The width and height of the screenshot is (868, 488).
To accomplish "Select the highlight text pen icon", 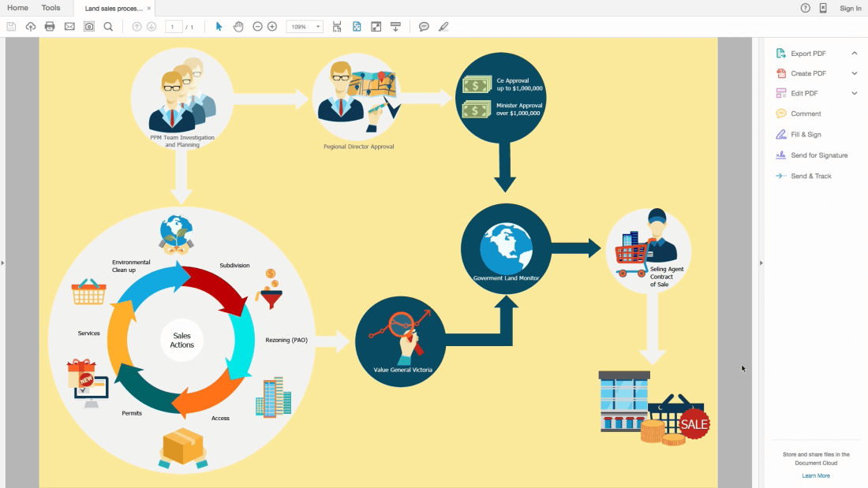I will click(443, 27).
